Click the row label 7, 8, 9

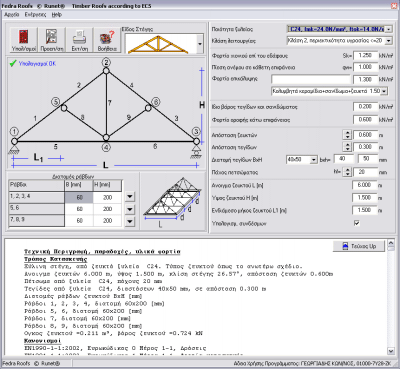(x=37, y=220)
